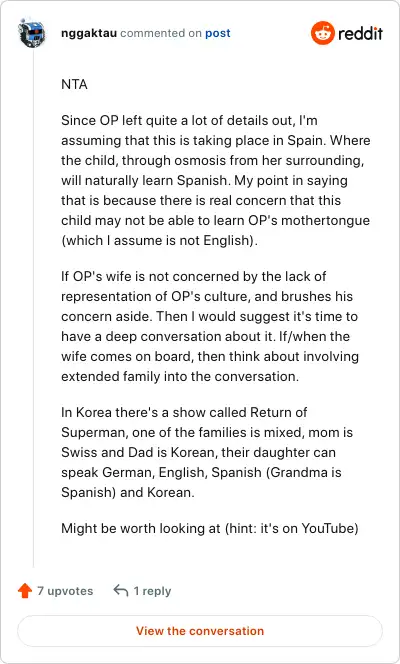Click the reddit wordmark text logo
Image resolution: width=400 pixels, height=664 pixels.
tap(361, 33)
